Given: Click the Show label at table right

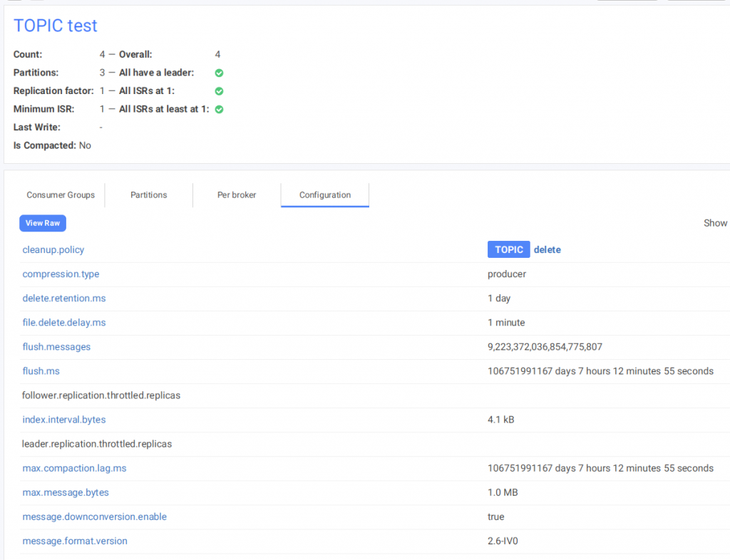Looking at the screenshot, I should click(715, 223).
